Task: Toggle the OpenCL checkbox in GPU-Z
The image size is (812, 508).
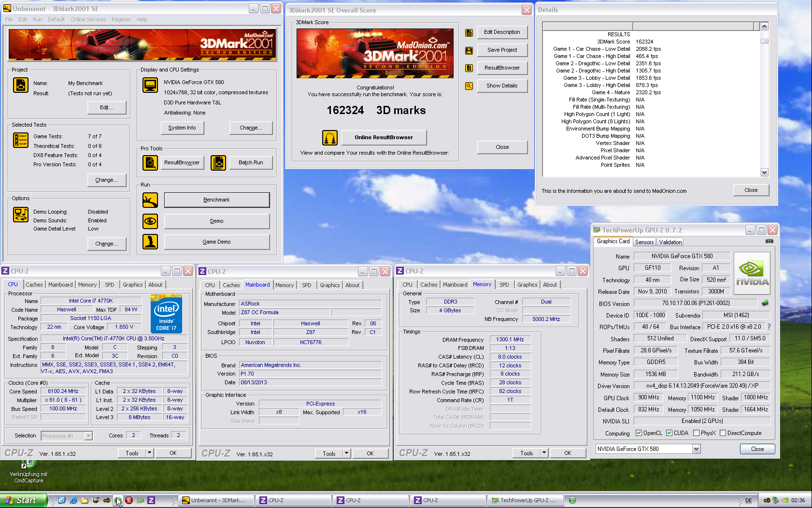Action: click(x=639, y=433)
